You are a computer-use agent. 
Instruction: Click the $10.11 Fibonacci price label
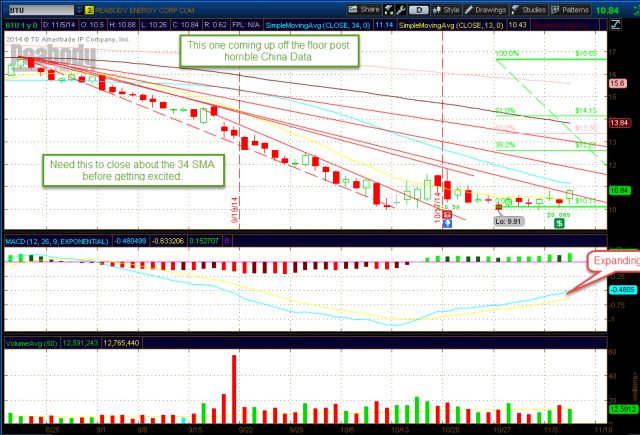click(x=586, y=201)
